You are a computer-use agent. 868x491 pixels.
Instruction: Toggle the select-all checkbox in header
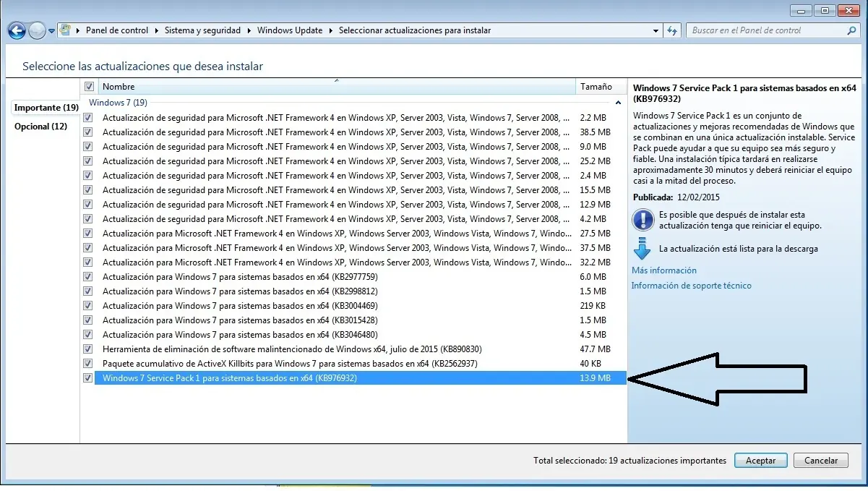90,87
